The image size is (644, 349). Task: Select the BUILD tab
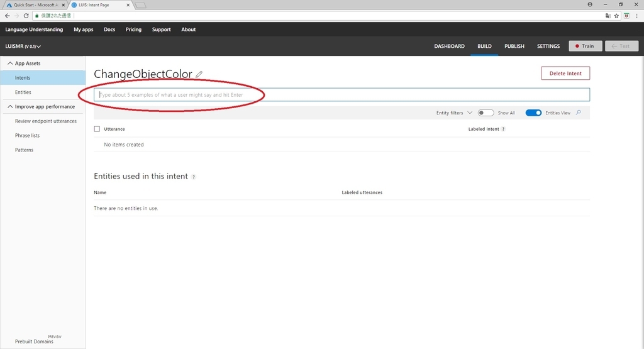point(484,46)
